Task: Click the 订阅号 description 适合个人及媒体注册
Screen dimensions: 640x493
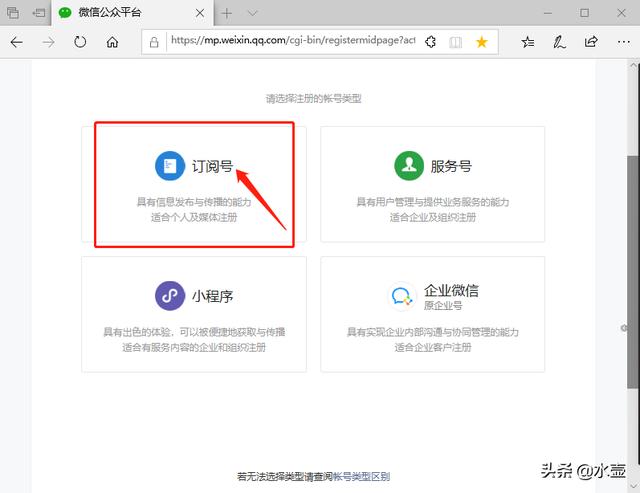Action: [194, 217]
